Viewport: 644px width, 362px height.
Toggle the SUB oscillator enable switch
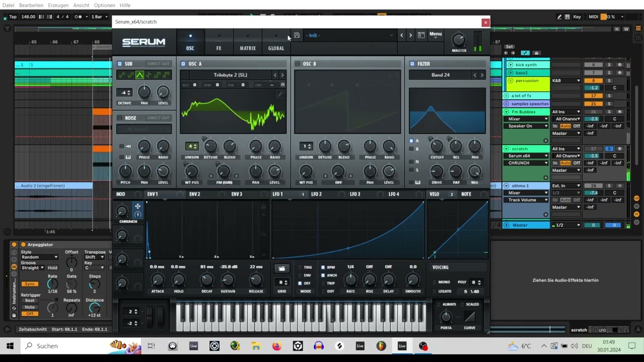point(120,64)
